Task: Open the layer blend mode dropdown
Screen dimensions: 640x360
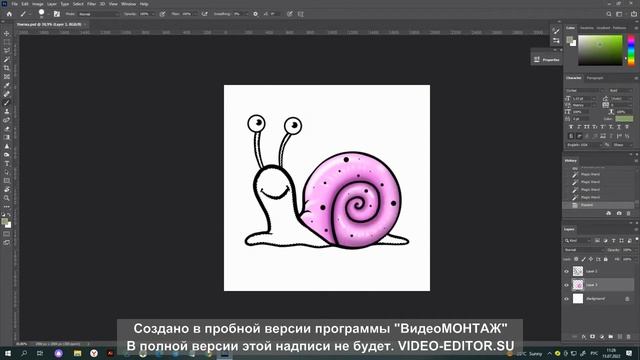Action: coord(584,250)
